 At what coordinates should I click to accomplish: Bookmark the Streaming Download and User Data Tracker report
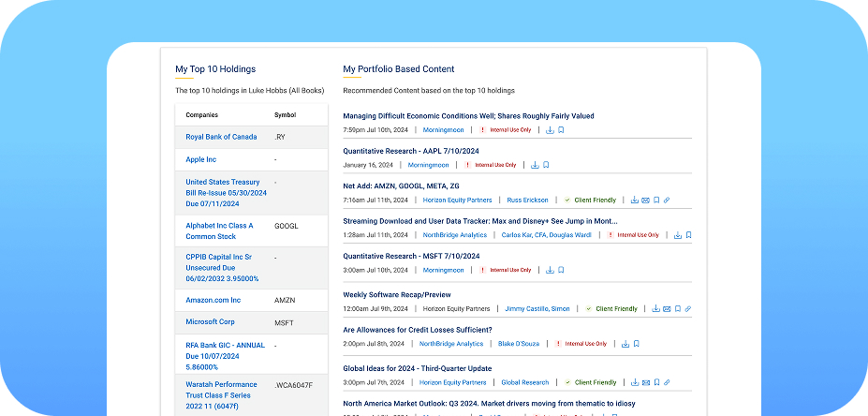coord(688,235)
